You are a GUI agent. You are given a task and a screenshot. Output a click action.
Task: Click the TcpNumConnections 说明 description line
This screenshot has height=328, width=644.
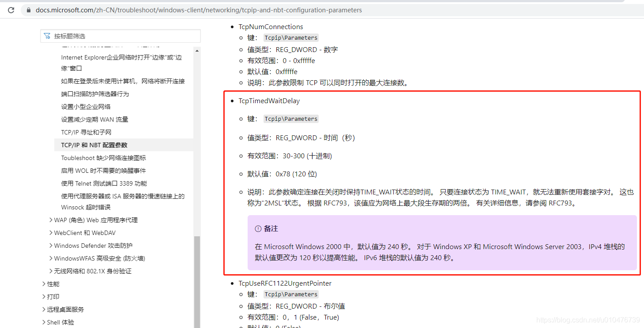(x=328, y=83)
